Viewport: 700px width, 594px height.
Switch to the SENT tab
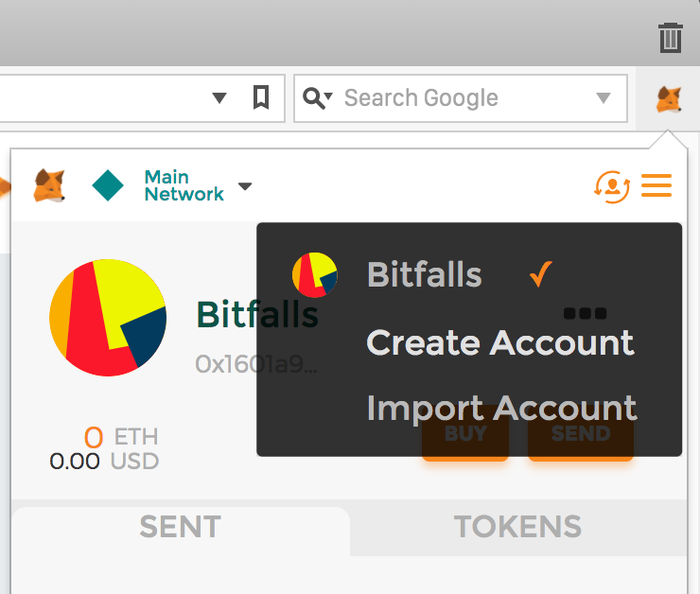coord(180,527)
